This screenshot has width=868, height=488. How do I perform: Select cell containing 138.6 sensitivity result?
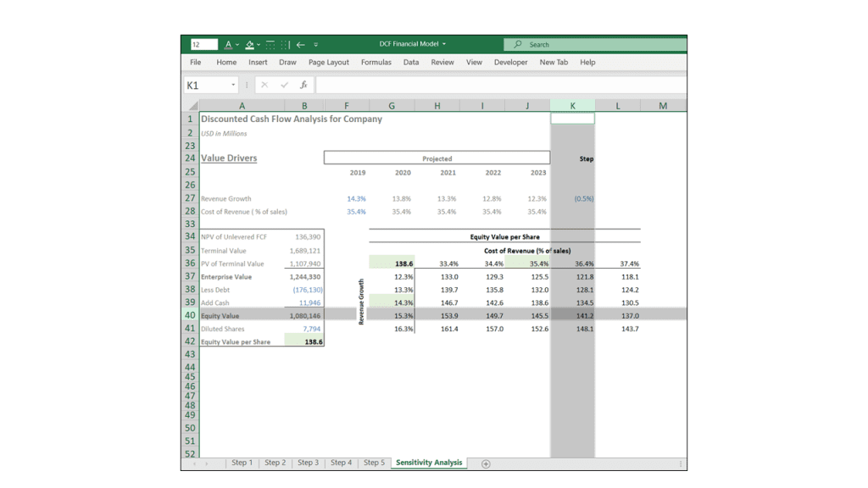tap(392, 263)
